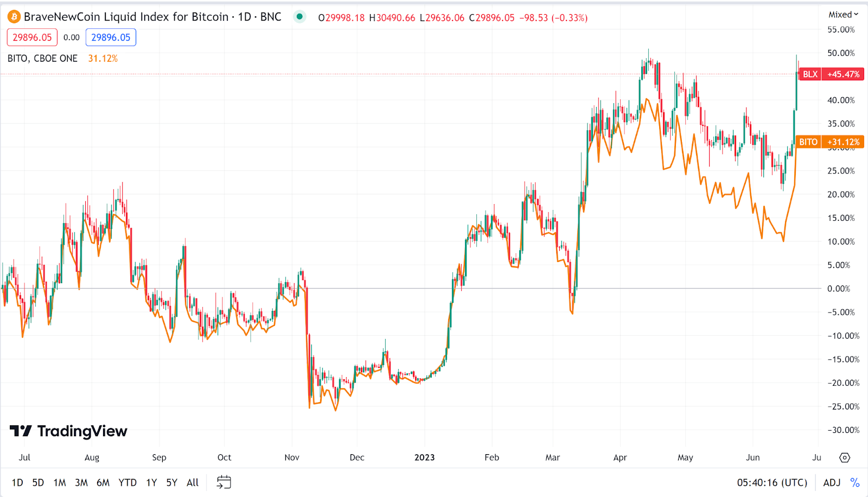
Task: Open the Mixed scale dropdown
Action: pos(843,15)
